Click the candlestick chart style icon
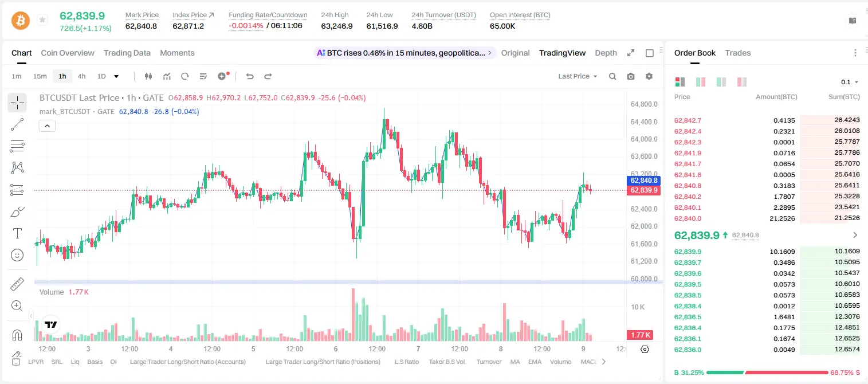This screenshot has height=384, width=868. (149, 76)
